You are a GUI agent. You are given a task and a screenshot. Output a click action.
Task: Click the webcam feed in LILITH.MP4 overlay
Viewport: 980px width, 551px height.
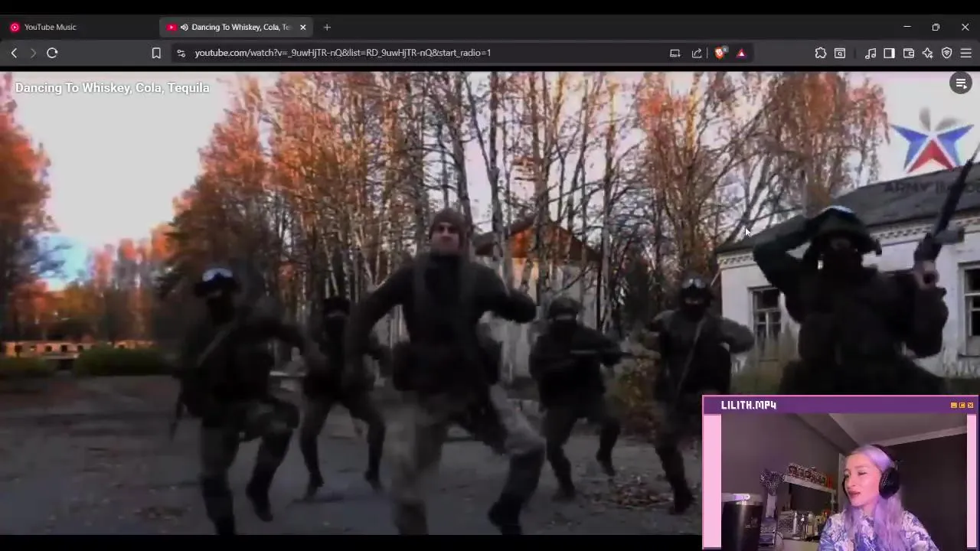pos(843,481)
